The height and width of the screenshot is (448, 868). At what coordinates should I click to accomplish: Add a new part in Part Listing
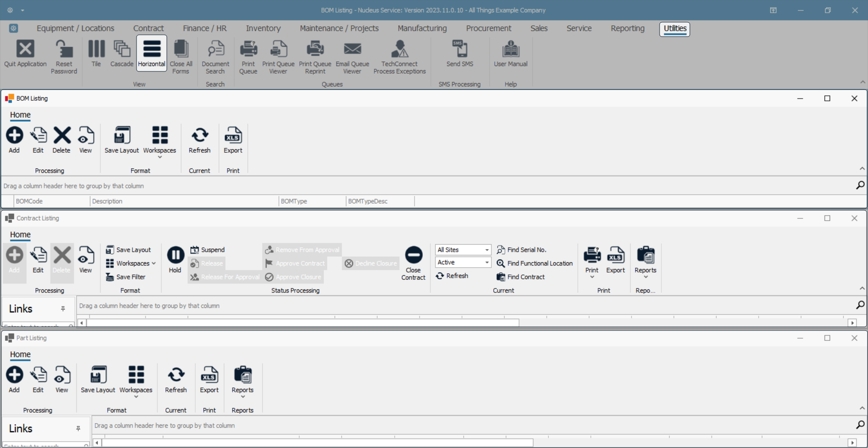pos(14,380)
